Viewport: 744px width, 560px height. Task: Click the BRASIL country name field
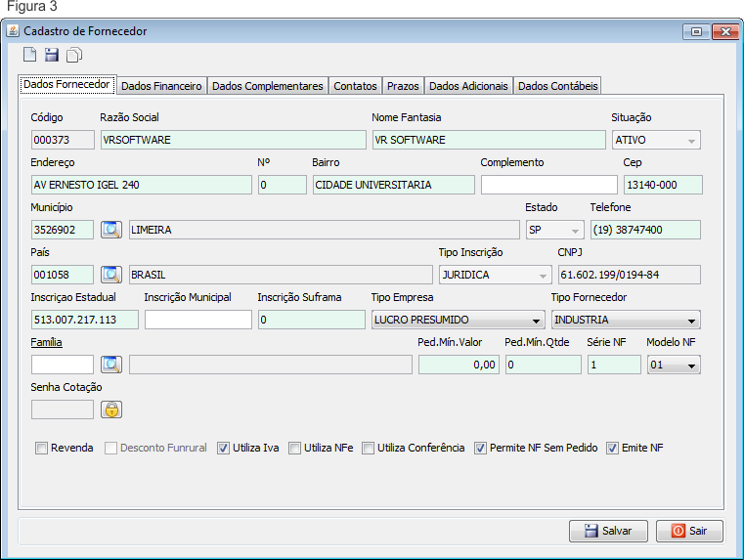pos(281,275)
